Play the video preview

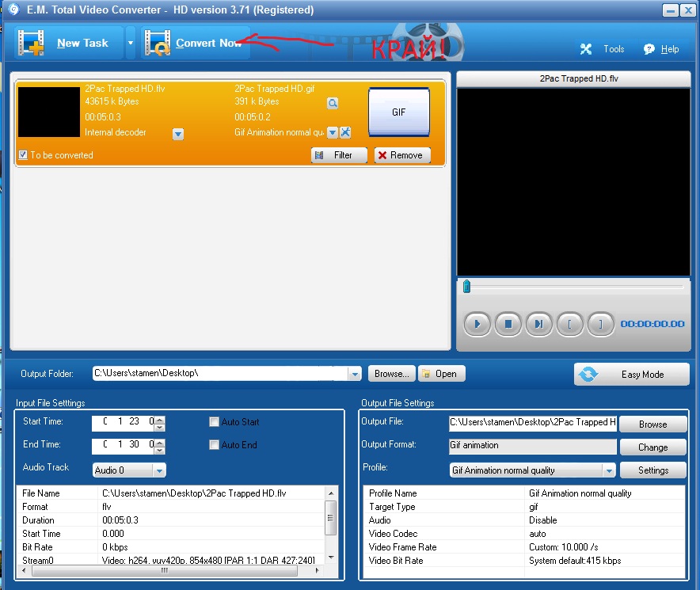click(477, 324)
